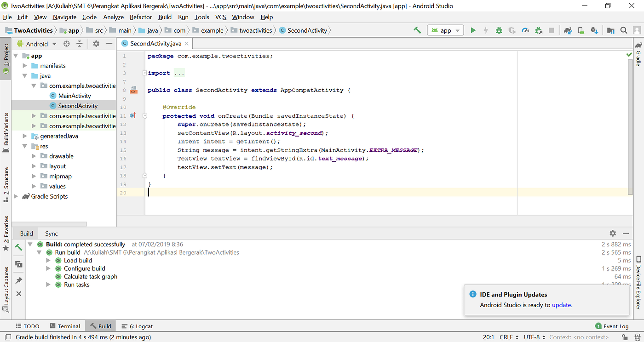Expand the generatedJava folder
The height and width of the screenshot is (342, 644).
click(x=25, y=136)
